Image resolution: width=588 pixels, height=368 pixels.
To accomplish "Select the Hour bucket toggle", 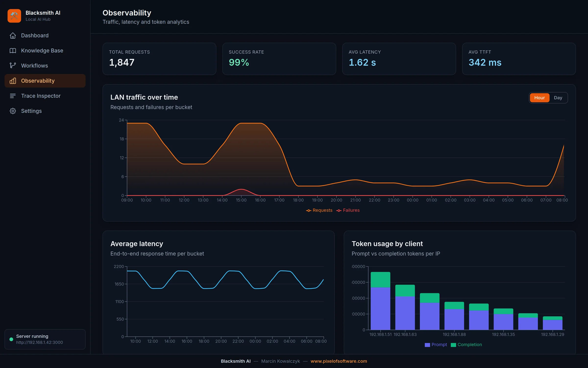I will (539, 98).
